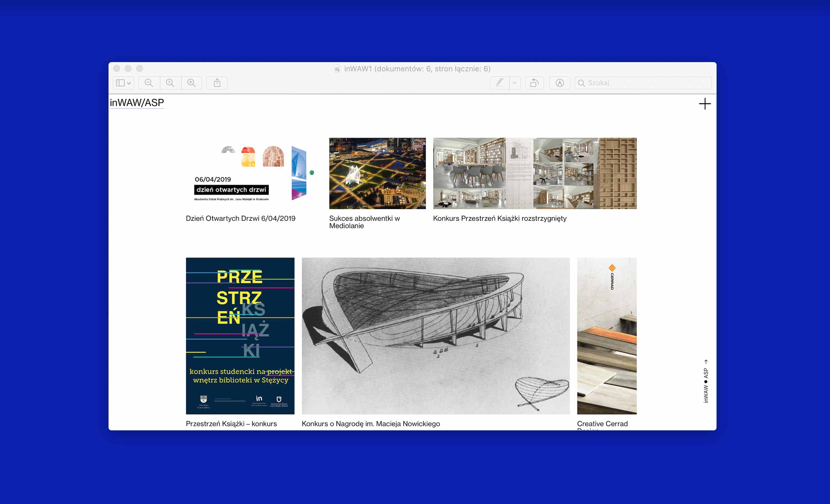Open the sidebar view dropdown

(x=124, y=83)
